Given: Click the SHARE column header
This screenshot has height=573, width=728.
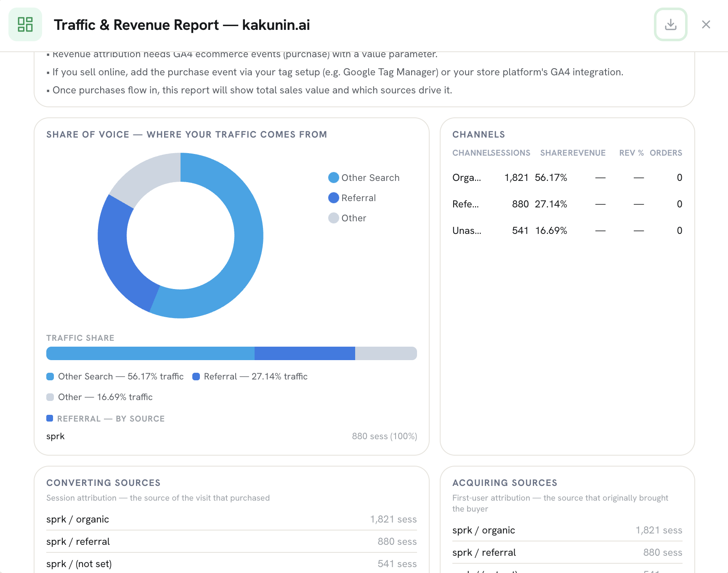Looking at the screenshot, I should (x=554, y=153).
